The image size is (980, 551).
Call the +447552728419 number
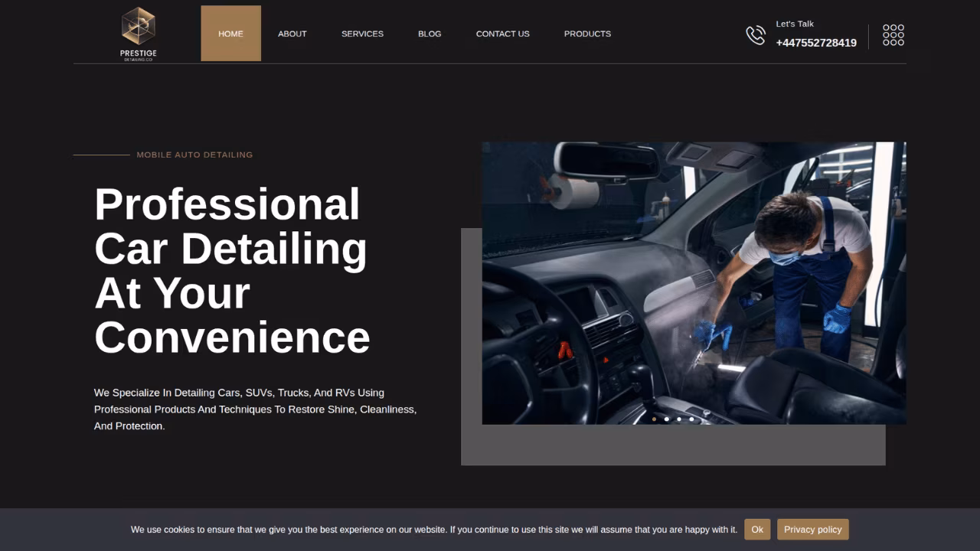point(815,43)
